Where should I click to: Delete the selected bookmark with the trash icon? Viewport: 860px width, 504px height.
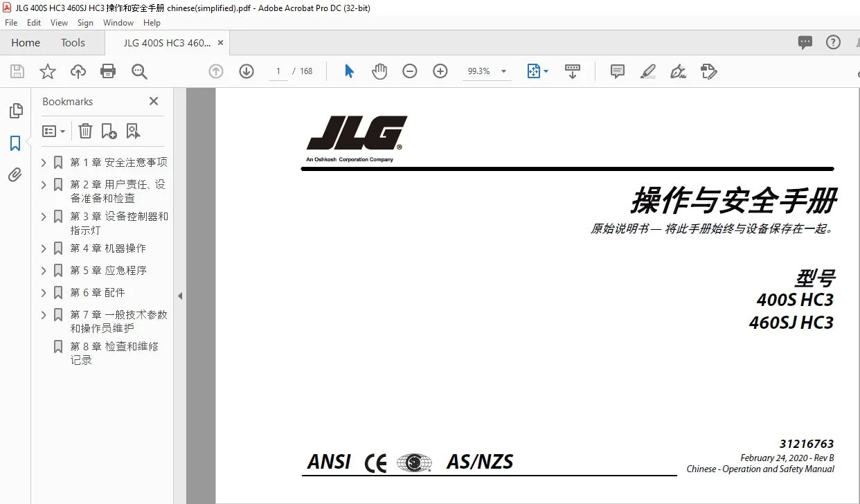pos(85,131)
